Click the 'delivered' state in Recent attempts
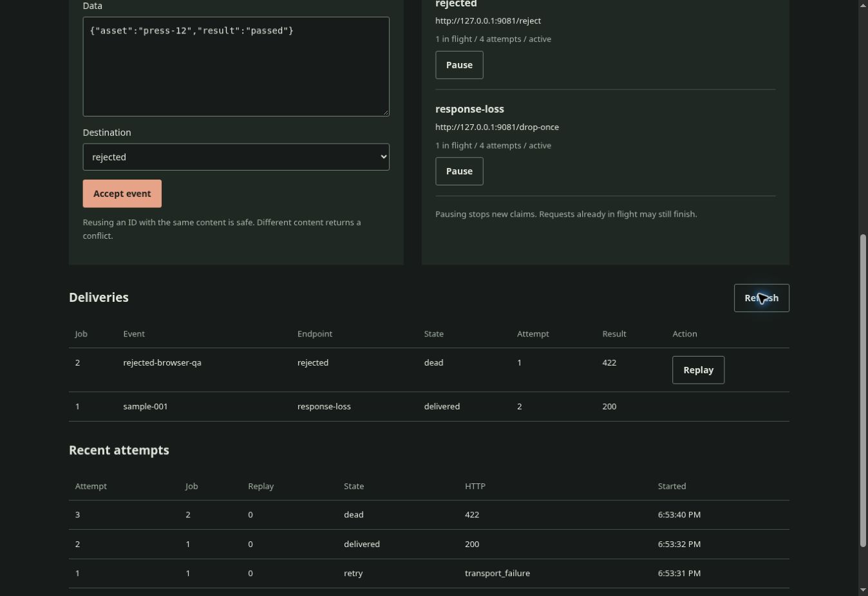This screenshot has width=868, height=596. (x=362, y=544)
